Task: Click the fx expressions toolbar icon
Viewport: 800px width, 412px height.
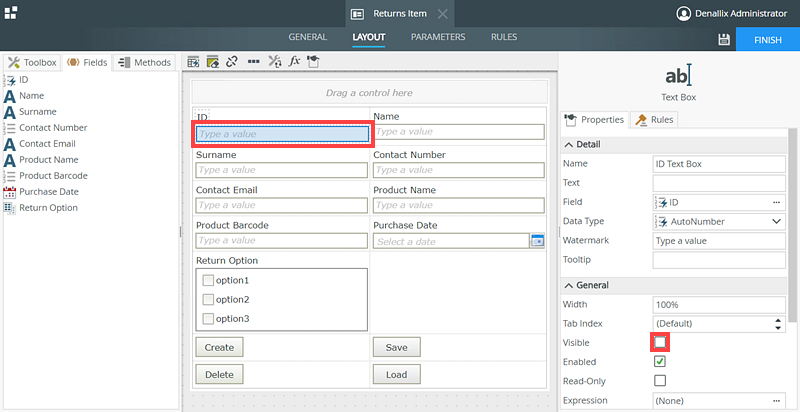Action: pyautogui.click(x=294, y=61)
